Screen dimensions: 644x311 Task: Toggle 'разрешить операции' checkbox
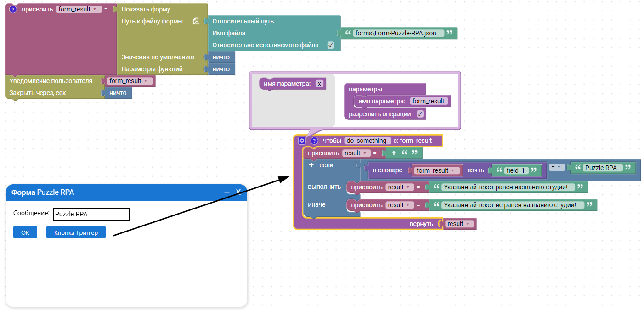click(x=420, y=114)
